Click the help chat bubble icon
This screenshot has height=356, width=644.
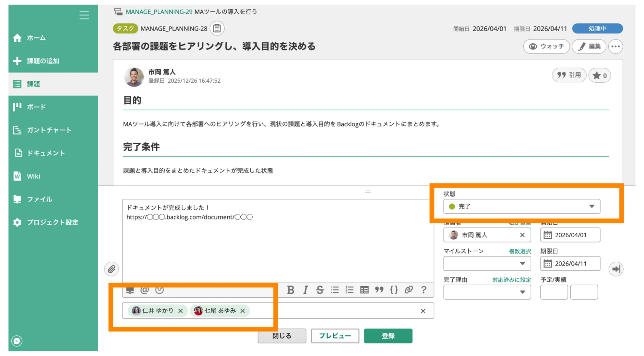17,341
